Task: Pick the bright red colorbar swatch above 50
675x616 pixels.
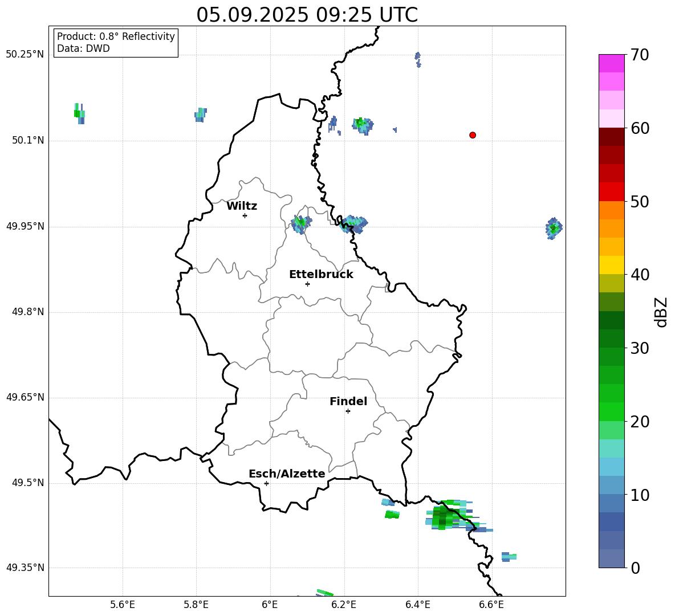Action: point(612,191)
